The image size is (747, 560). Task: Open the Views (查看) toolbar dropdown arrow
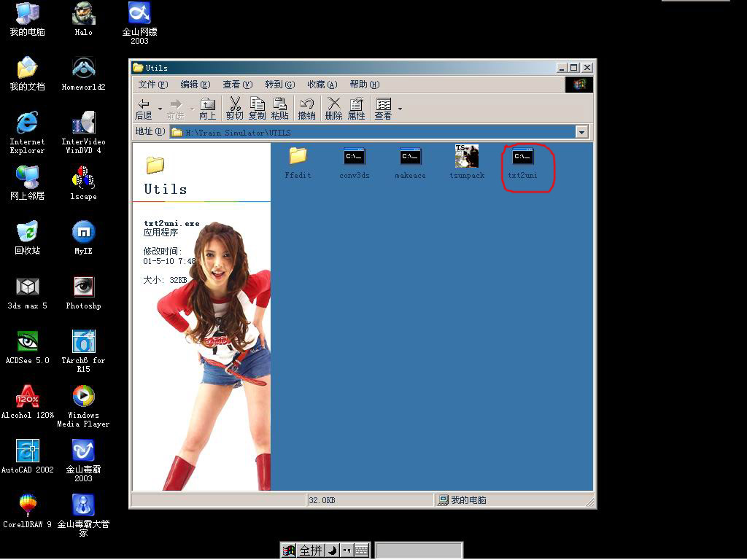pos(400,109)
